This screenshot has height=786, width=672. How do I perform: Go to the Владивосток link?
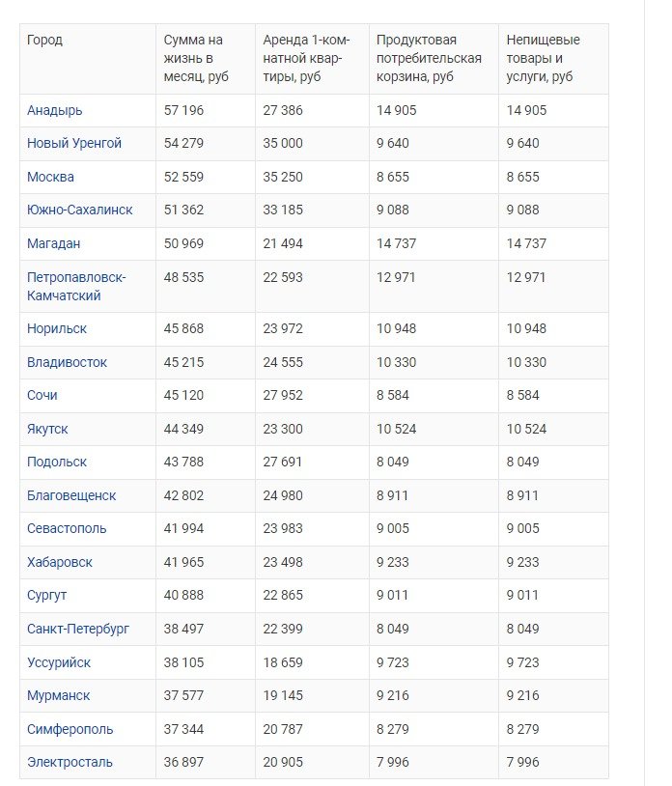point(67,362)
